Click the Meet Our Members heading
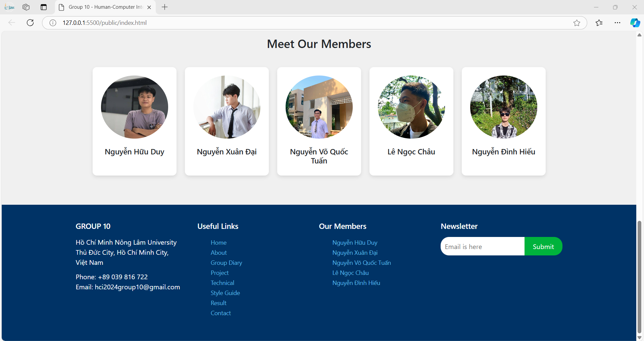The width and height of the screenshot is (644, 341). pos(319,44)
